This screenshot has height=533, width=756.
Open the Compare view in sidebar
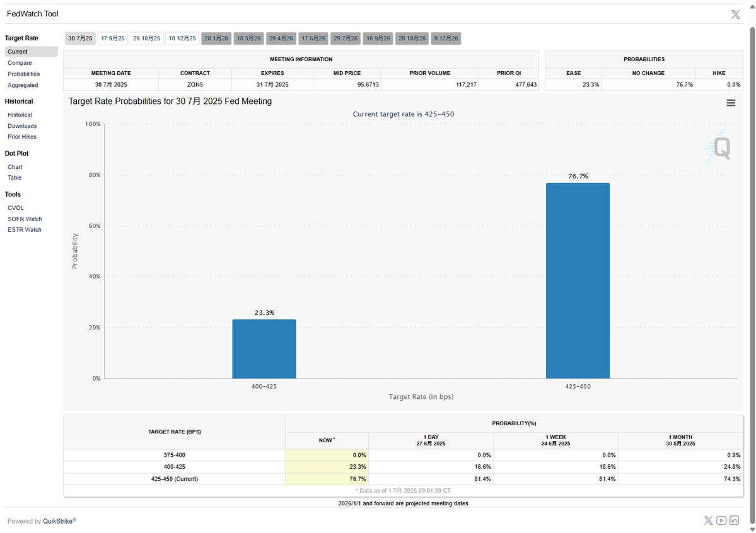click(20, 62)
